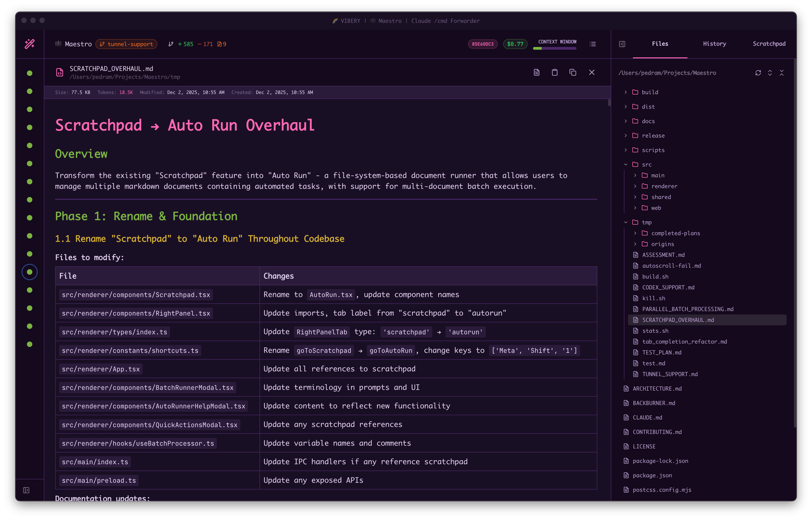Click the file icon next to ASSESSMENT.md
The height and width of the screenshot is (520, 812).
click(635, 255)
